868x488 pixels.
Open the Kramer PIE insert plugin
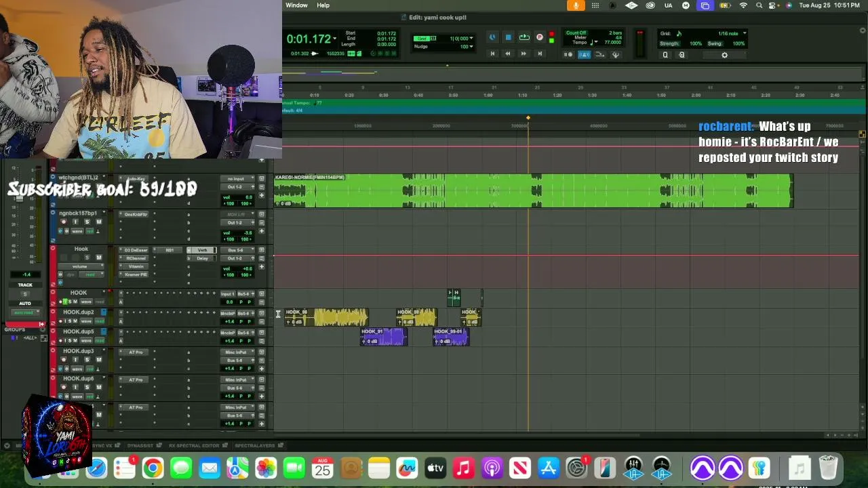[136, 274]
